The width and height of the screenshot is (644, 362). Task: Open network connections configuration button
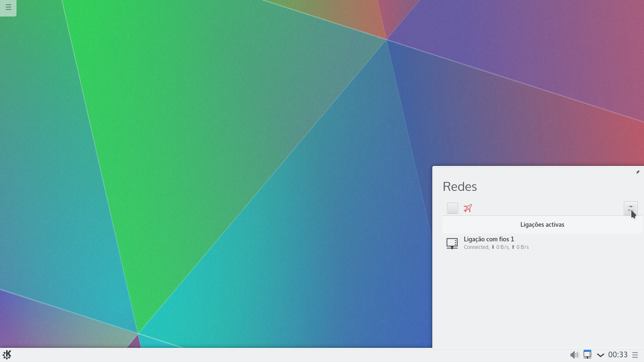point(630,208)
